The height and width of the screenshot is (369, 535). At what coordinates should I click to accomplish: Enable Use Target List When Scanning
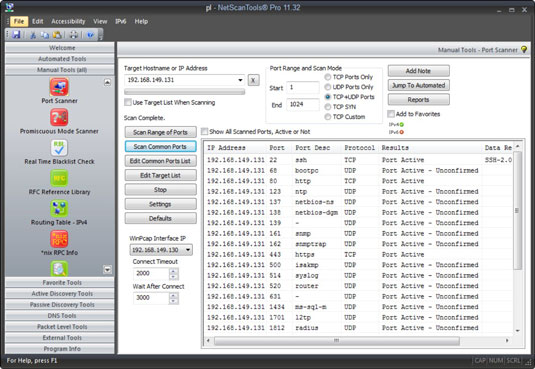[128, 102]
